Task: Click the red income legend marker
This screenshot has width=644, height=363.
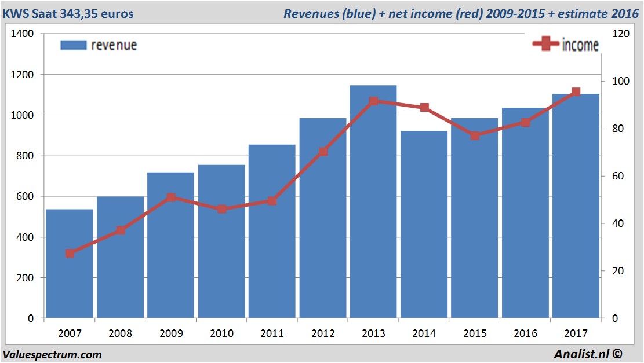Action: point(545,45)
